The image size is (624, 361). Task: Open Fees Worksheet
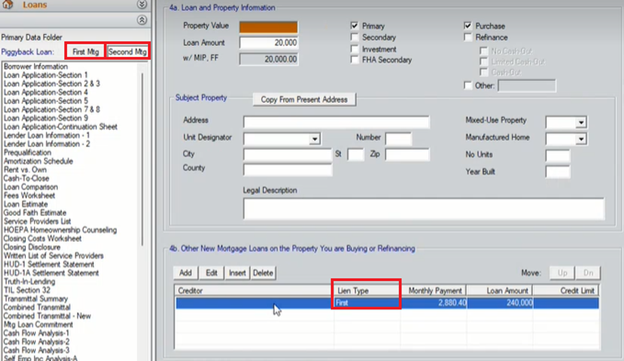29,195
